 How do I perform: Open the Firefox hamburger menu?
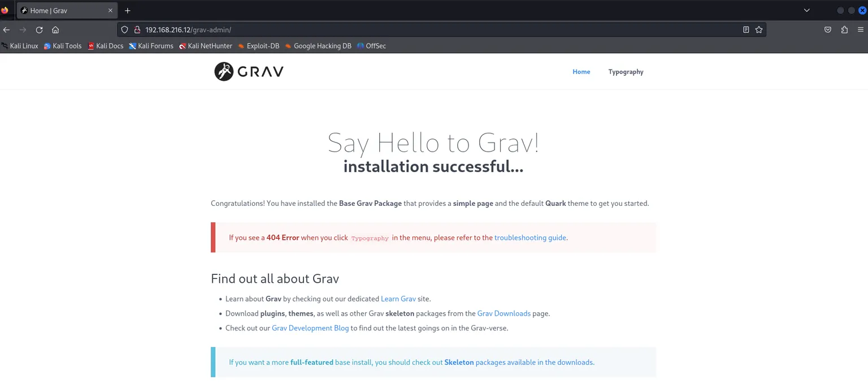pos(861,30)
